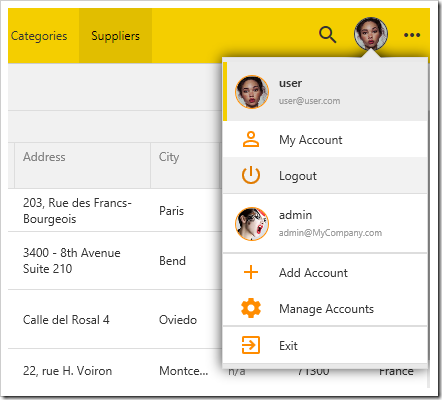
Task: Click the Calle del Rosal 4 address
Action: tap(66, 320)
